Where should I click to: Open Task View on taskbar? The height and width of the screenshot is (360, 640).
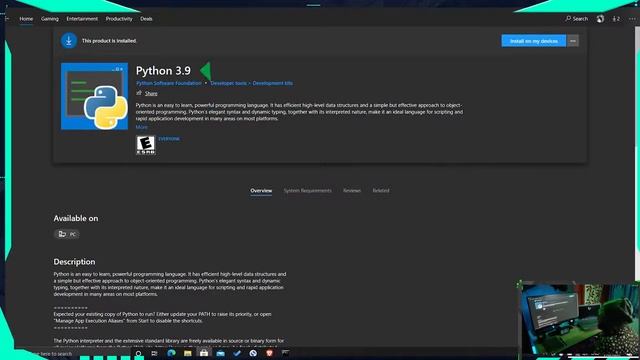tap(154, 353)
